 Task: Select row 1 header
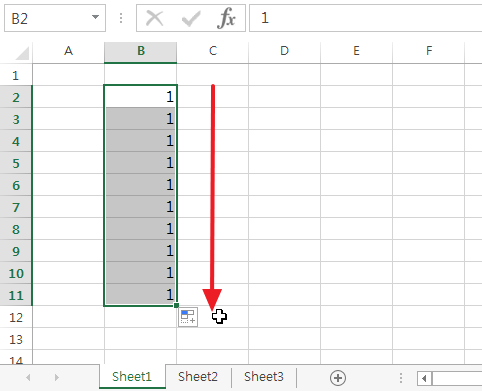16,75
